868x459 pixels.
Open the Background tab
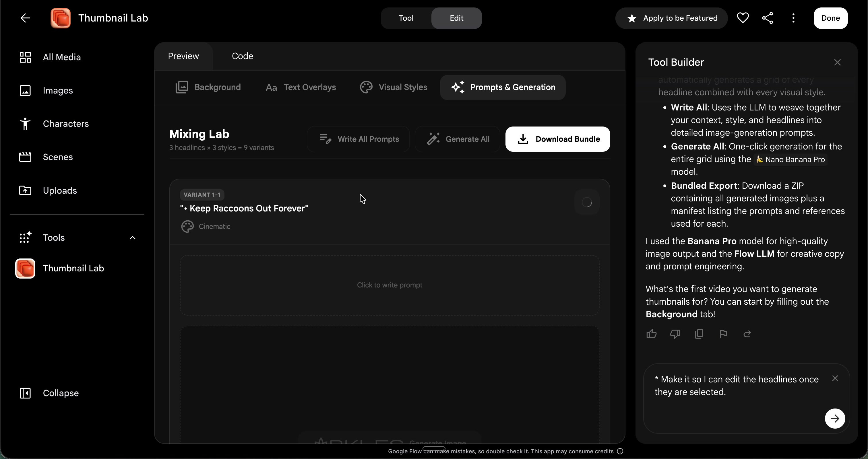(208, 87)
